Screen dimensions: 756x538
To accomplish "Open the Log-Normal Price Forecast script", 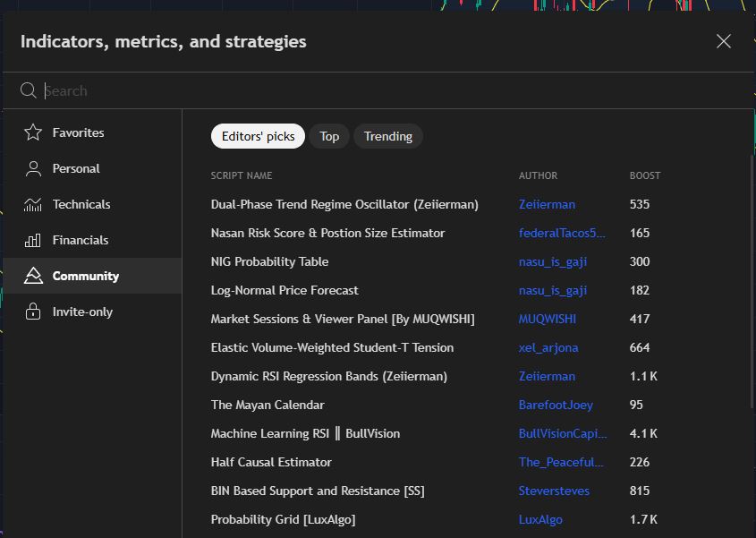I will coord(285,290).
